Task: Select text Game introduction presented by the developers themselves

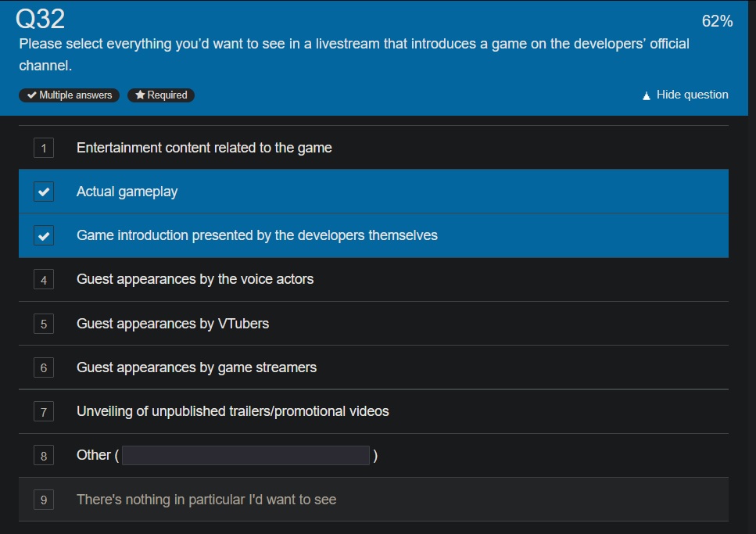Action: point(257,235)
